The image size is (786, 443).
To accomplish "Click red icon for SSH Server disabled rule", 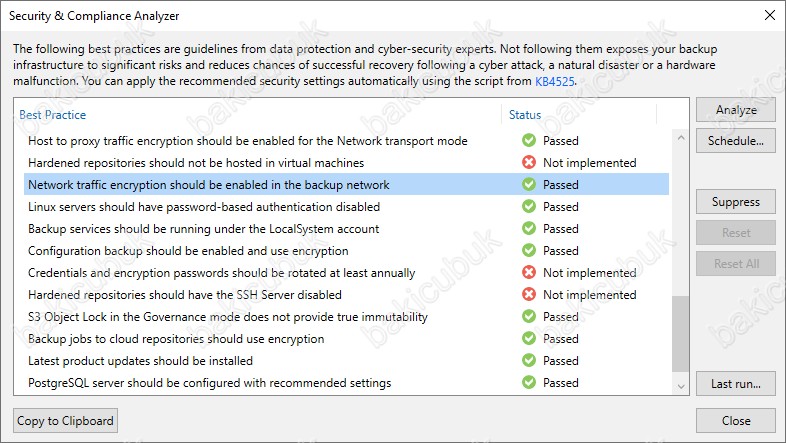I will pos(529,295).
